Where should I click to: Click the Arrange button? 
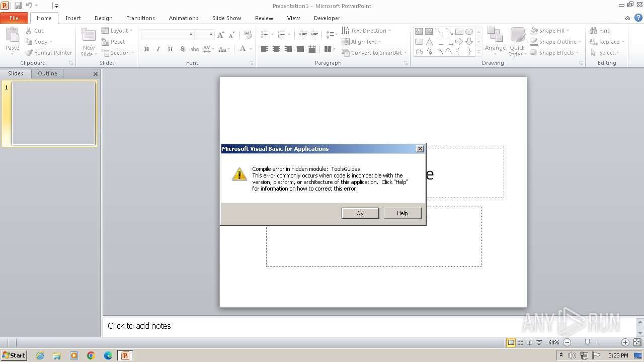point(495,42)
